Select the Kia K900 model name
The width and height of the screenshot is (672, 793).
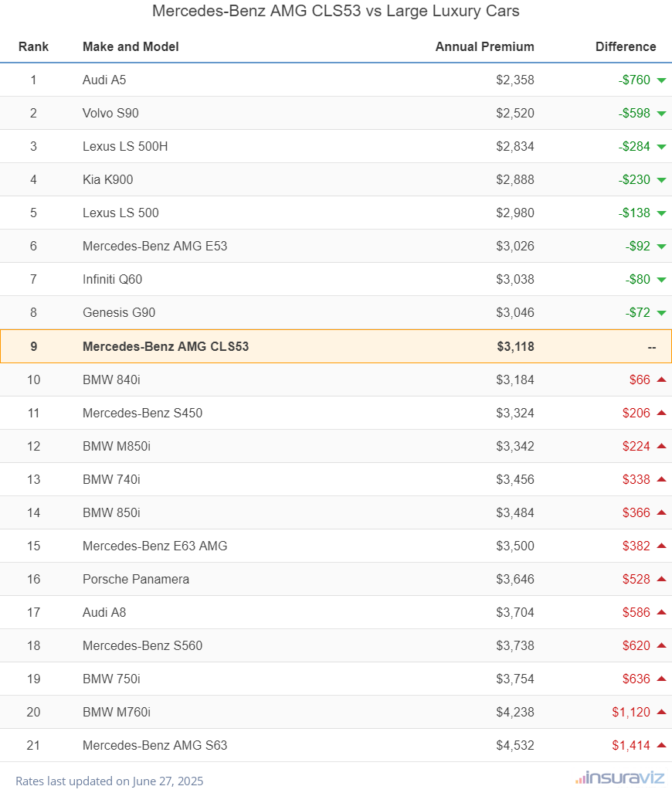pos(107,179)
